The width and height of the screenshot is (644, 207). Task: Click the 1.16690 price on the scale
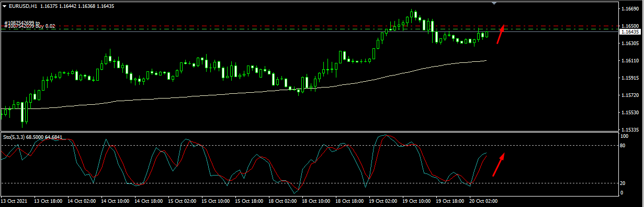point(630,9)
